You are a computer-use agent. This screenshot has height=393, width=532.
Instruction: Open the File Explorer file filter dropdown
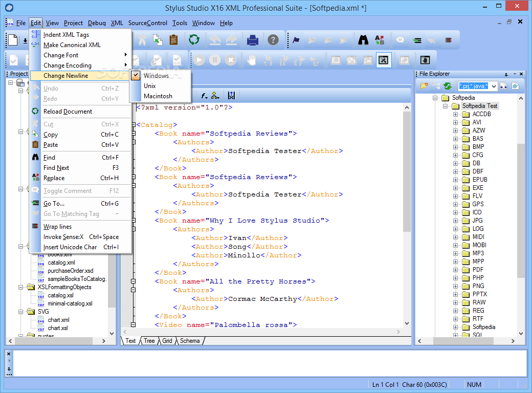494,86
